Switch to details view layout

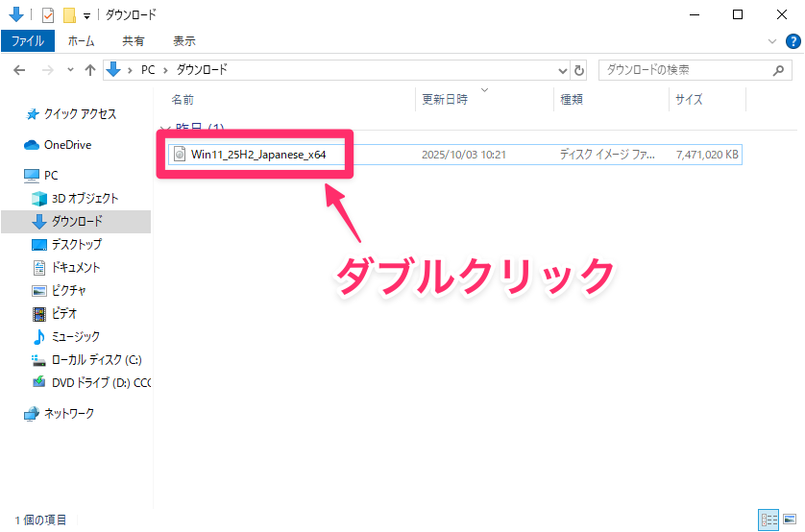[x=768, y=520]
